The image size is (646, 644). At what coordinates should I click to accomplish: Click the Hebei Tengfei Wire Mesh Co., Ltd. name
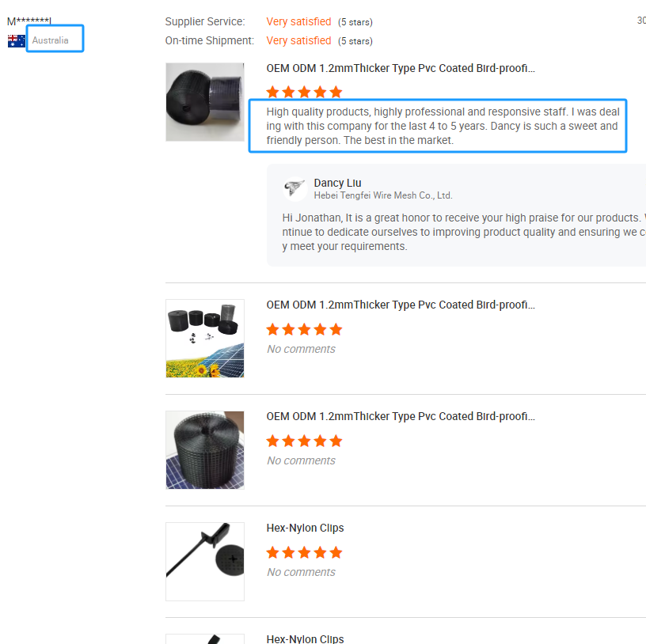(x=382, y=195)
